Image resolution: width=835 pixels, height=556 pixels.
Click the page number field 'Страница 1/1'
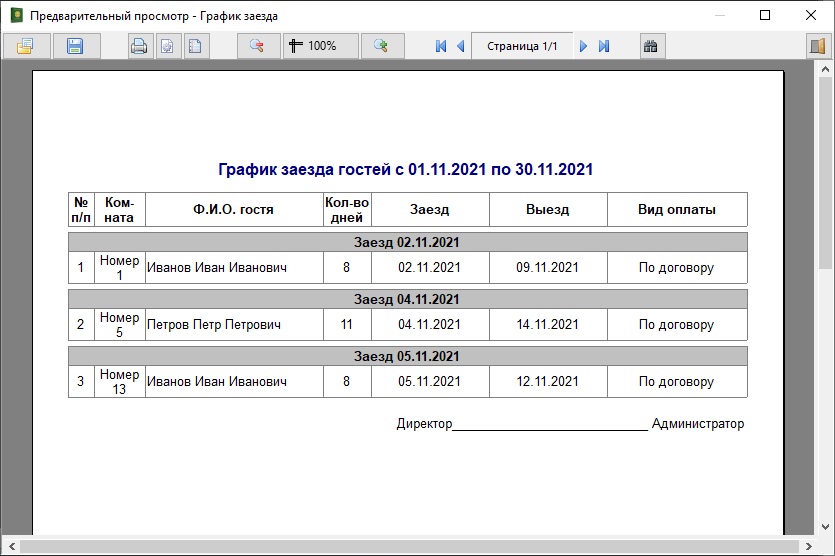521,46
